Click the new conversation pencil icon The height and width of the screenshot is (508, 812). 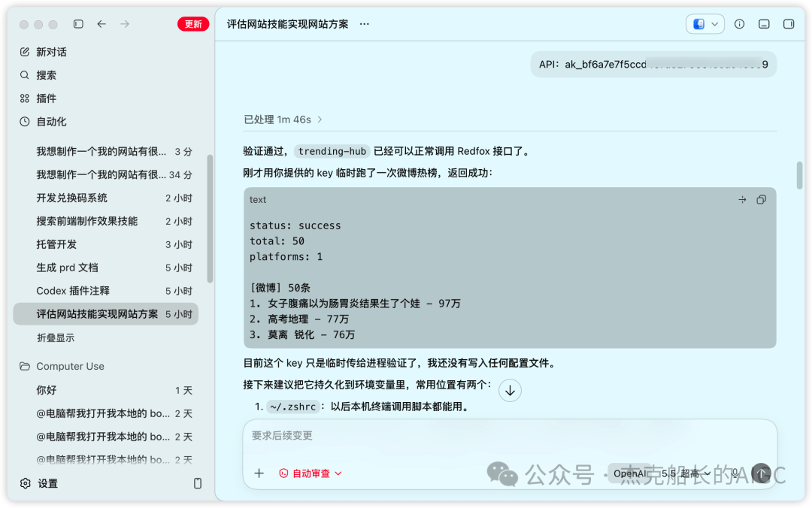coord(24,52)
